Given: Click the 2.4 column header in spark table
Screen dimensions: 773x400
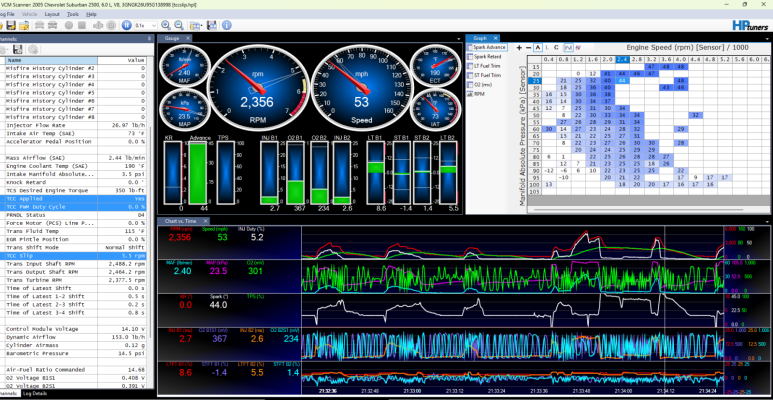Looking at the screenshot, I should (x=622, y=60).
